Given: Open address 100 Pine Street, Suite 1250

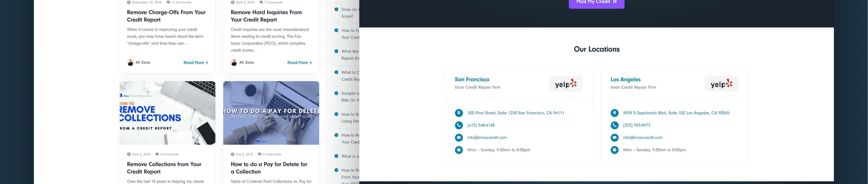Looking at the screenshot, I should [515, 113].
